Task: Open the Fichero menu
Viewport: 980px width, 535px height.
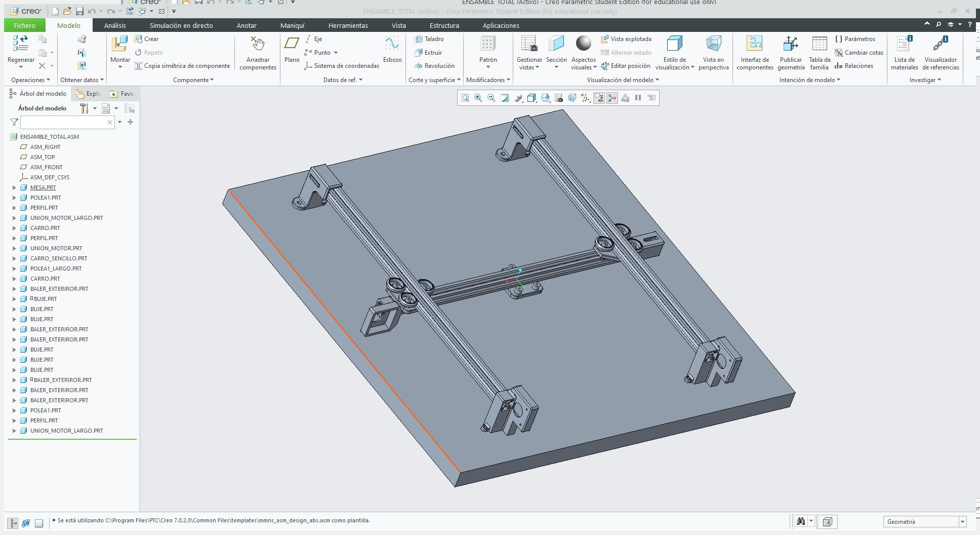Action: click(25, 25)
